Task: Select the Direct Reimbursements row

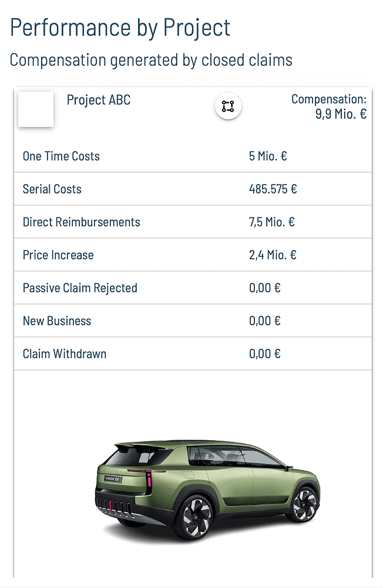Action: (193, 222)
